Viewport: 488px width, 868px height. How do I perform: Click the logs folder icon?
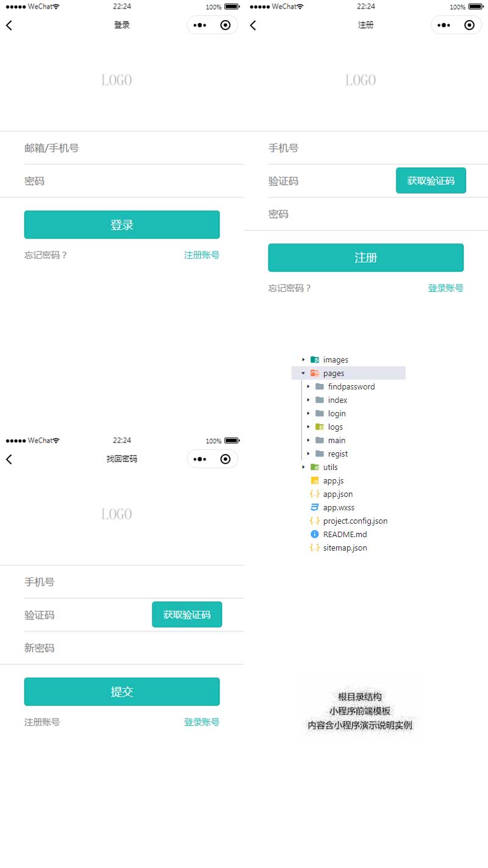click(x=320, y=427)
